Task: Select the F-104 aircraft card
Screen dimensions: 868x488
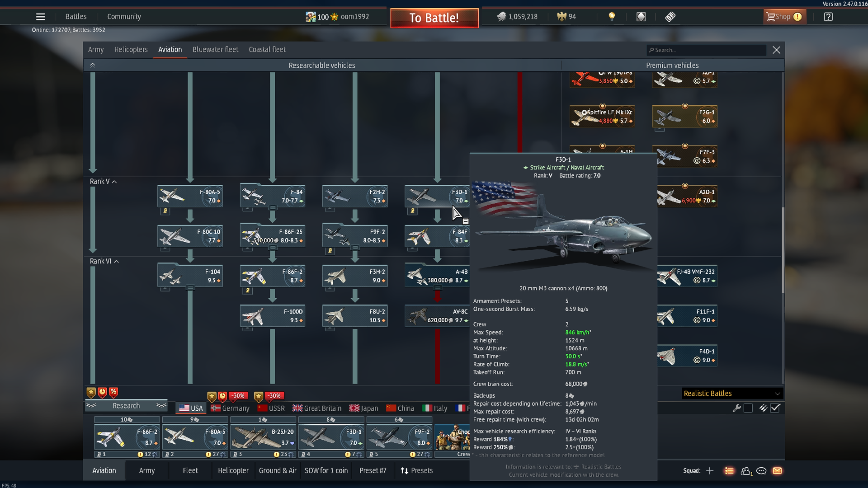Action: pos(190,276)
